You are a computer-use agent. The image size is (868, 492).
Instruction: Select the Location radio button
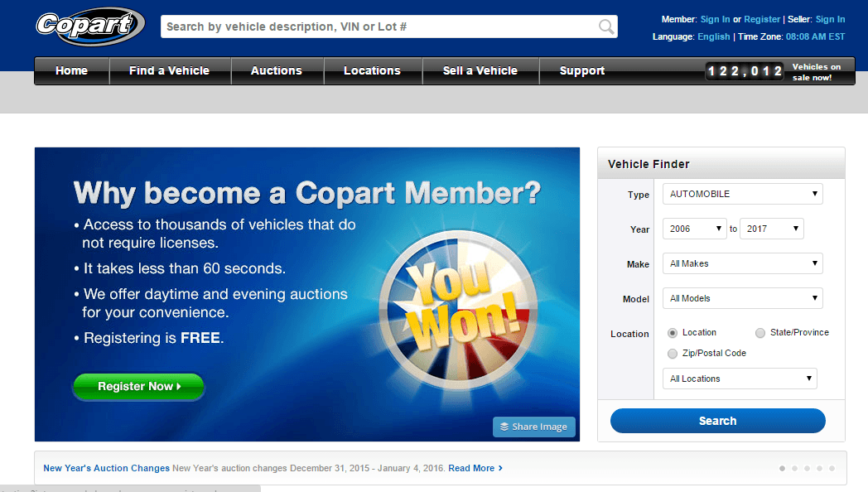click(673, 333)
